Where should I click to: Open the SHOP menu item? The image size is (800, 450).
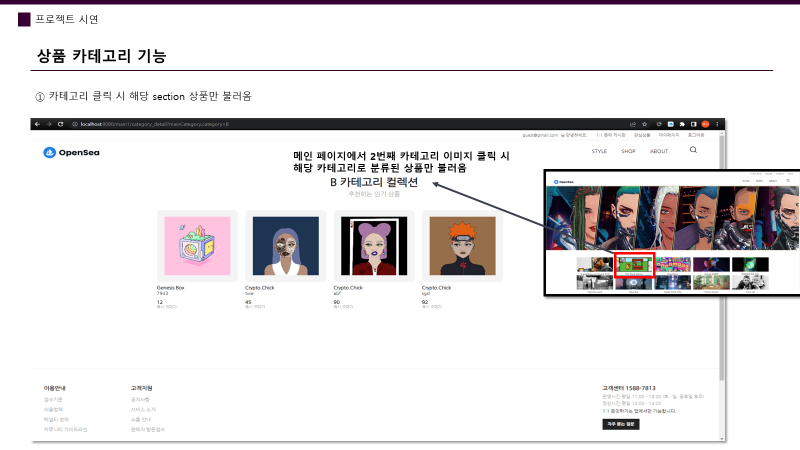coord(628,152)
